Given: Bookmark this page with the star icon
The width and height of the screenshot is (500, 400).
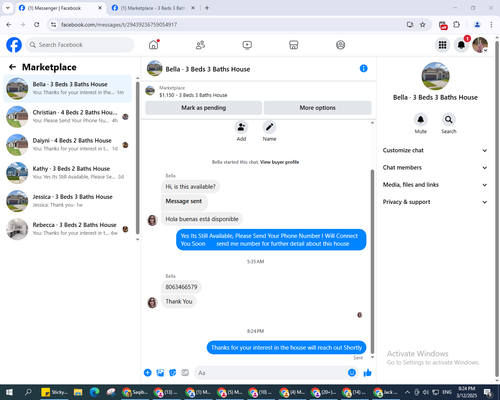Looking at the screenshot, I should (x=423, y=24).
